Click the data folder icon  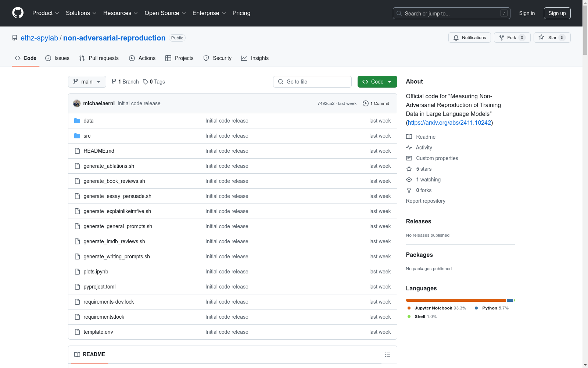[x=77, y=121]
